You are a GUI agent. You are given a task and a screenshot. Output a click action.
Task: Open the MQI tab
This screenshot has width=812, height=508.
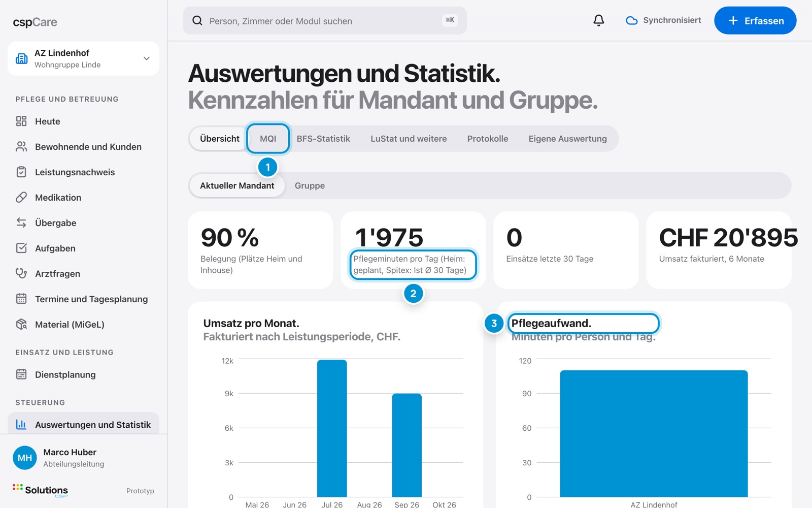(x=268, y=139)
